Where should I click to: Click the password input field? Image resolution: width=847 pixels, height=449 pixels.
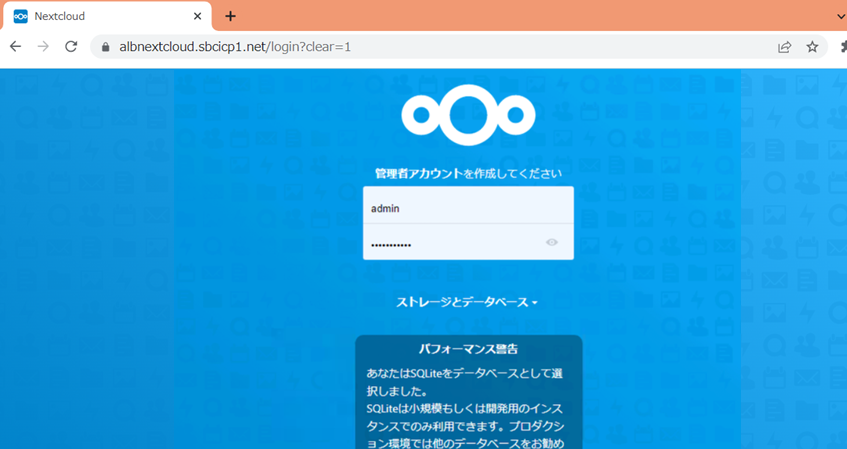(x=468, y=242)
